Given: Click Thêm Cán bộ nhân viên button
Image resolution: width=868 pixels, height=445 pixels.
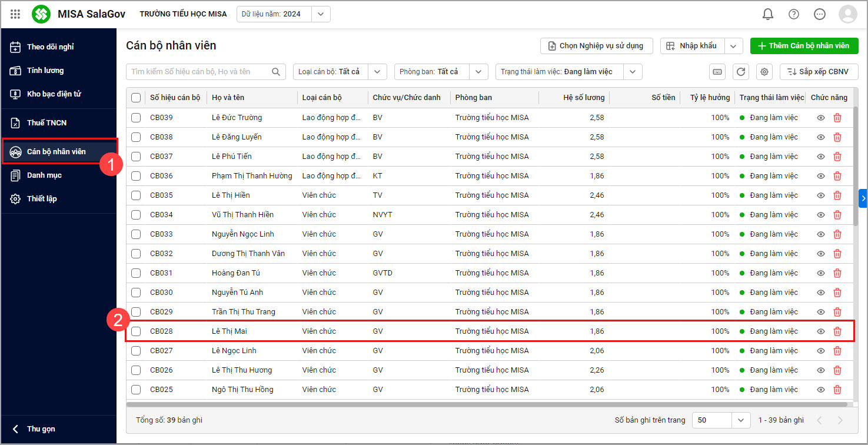Looking at the screenshot, I should tap(804, 46).
